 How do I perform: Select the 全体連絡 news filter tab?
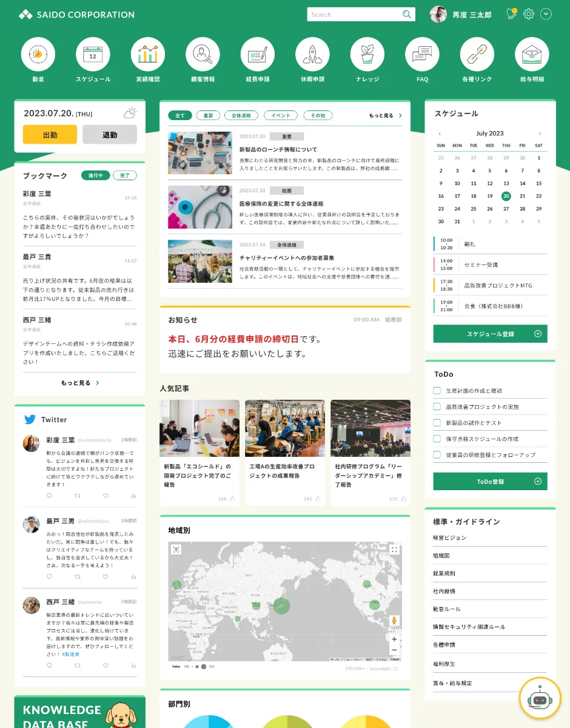(x=241, y=115)
